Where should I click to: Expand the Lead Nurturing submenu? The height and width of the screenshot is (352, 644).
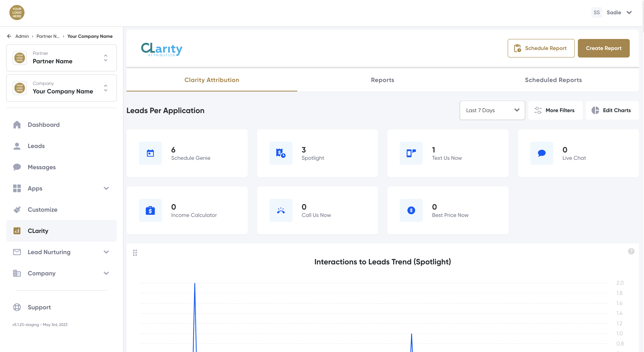106,252
